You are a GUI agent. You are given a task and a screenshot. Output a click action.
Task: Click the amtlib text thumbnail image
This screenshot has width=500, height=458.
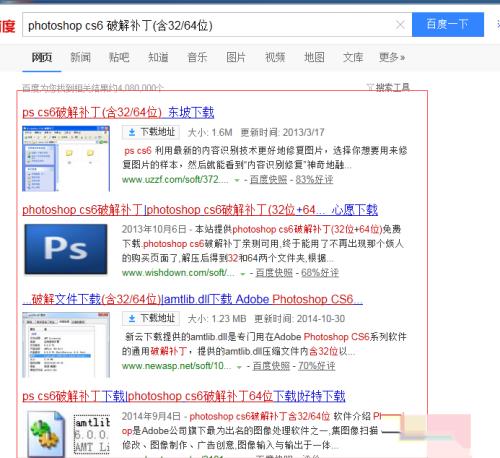pos(92,434)
